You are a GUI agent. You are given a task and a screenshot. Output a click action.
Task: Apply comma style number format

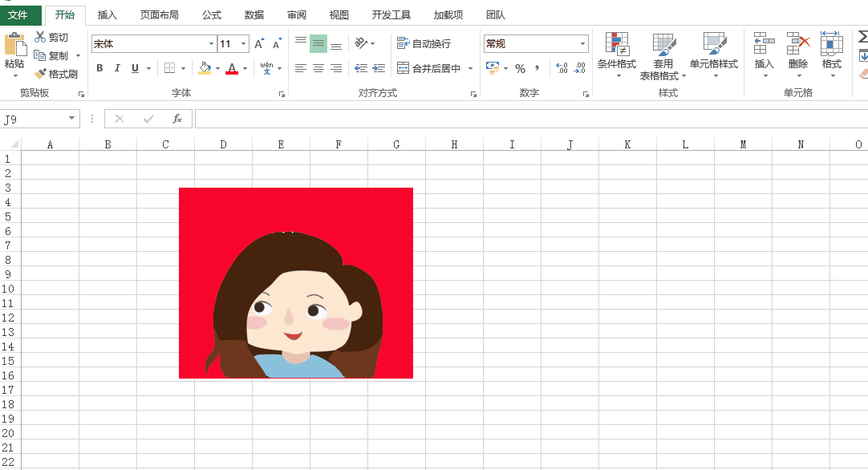point(537,68)
